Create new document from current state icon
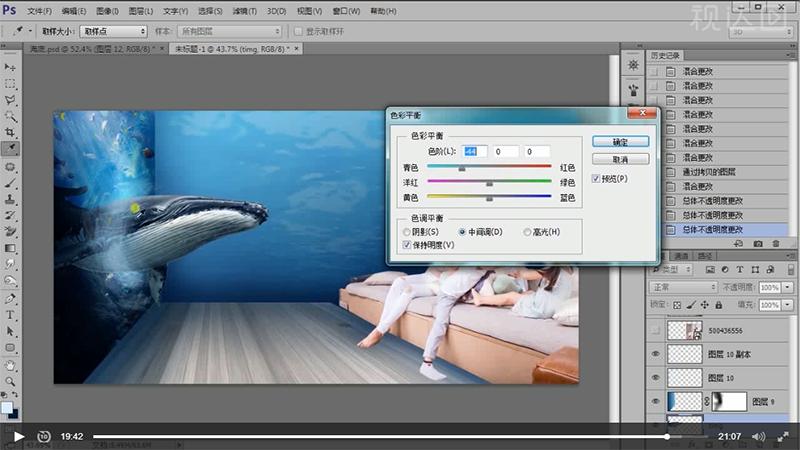The height and width of the screenshot is (450, 800). pos(739,244)
